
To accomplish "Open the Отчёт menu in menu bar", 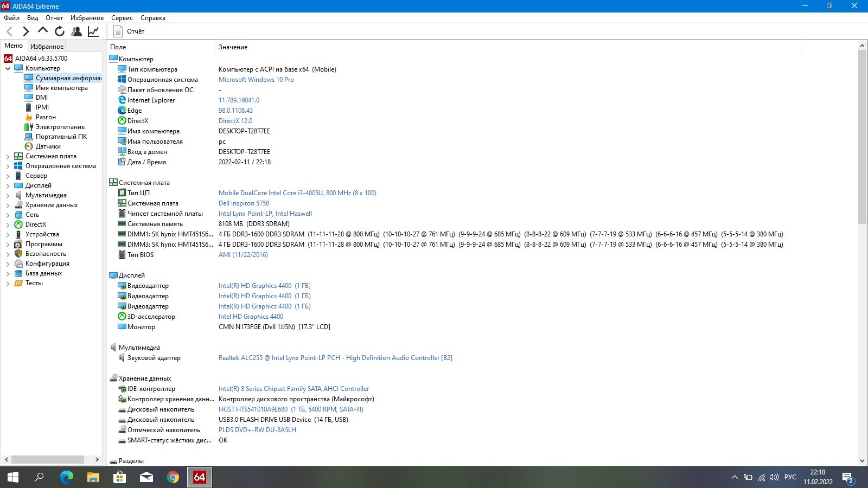I will pyautogui.click(x=54, y=18).
